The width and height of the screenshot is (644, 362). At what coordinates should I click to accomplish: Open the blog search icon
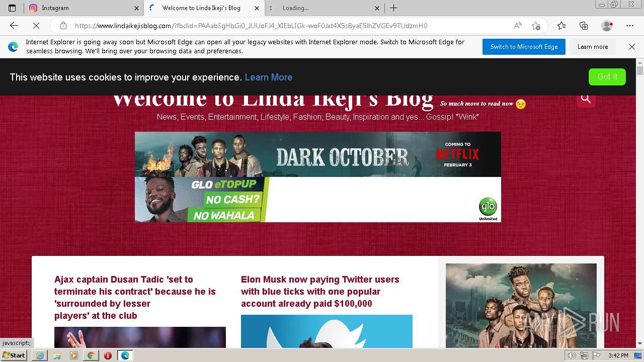point(586,98)
